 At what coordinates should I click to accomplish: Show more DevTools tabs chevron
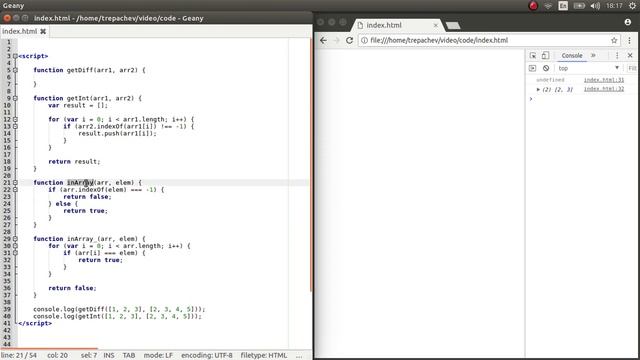pos(593,56)
